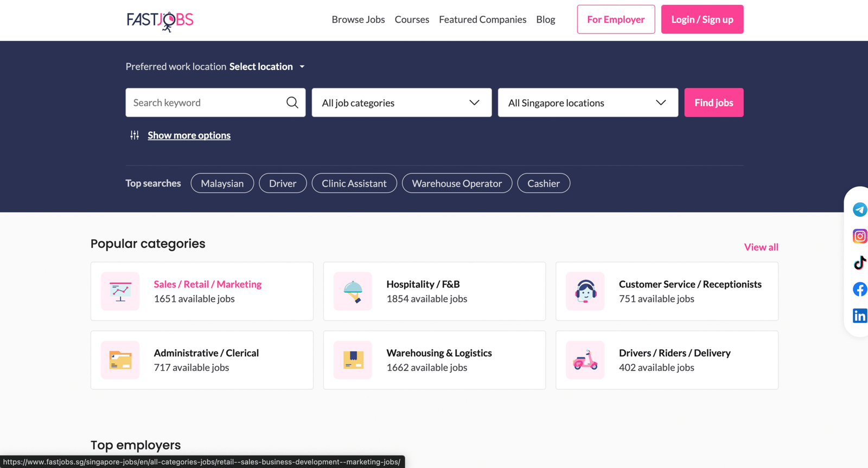This screenshot has width=868, height=468.
Task: Open Blog in navigation
Action: (545, 20)
